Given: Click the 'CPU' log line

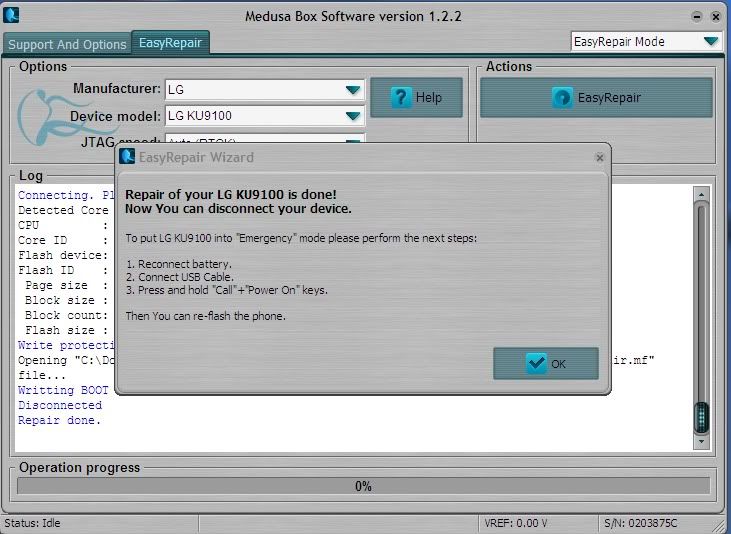Looking at the screenshot, I should [x=63, y=225].
